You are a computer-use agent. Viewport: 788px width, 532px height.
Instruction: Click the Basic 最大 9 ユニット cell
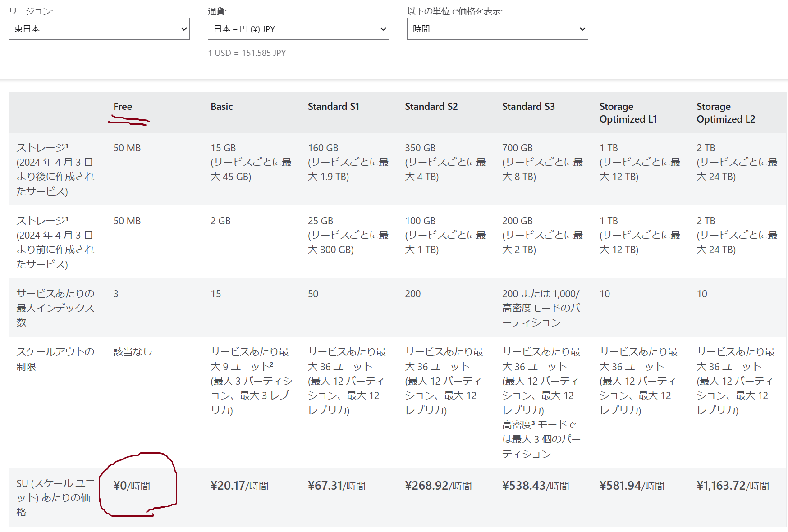(251, 381)
